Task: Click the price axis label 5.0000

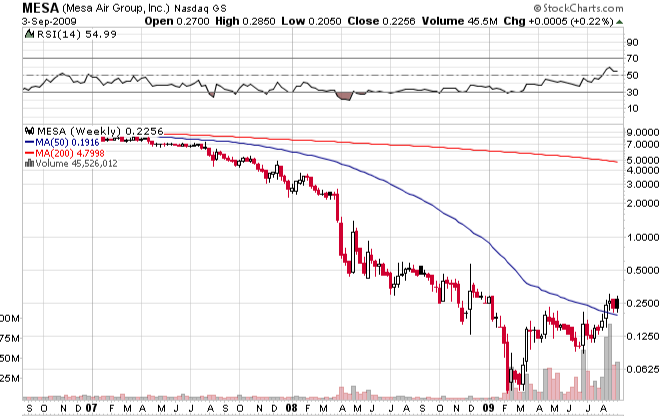Action: pos(643,160)
